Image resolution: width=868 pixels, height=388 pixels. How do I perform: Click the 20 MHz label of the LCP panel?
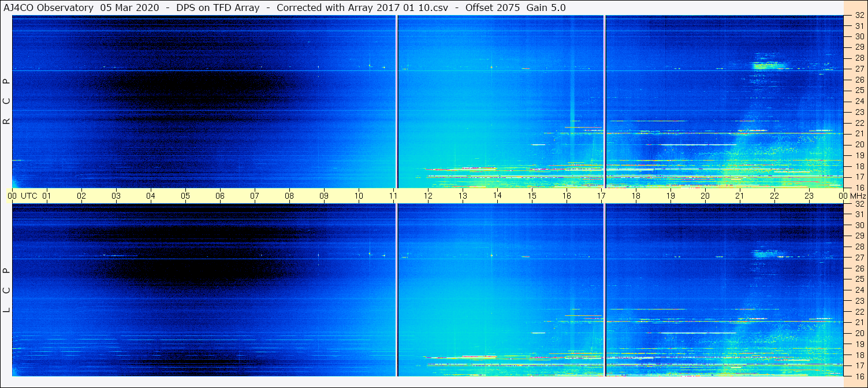(x=859, y=333)
